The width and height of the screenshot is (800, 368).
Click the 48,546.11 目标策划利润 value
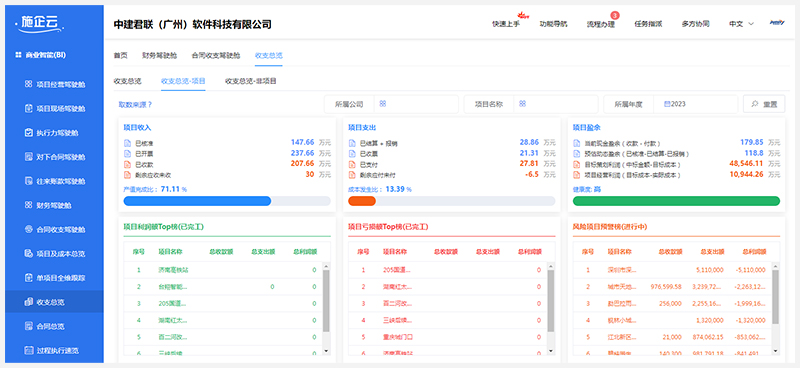pyautogui.click(x=746, y=163)
